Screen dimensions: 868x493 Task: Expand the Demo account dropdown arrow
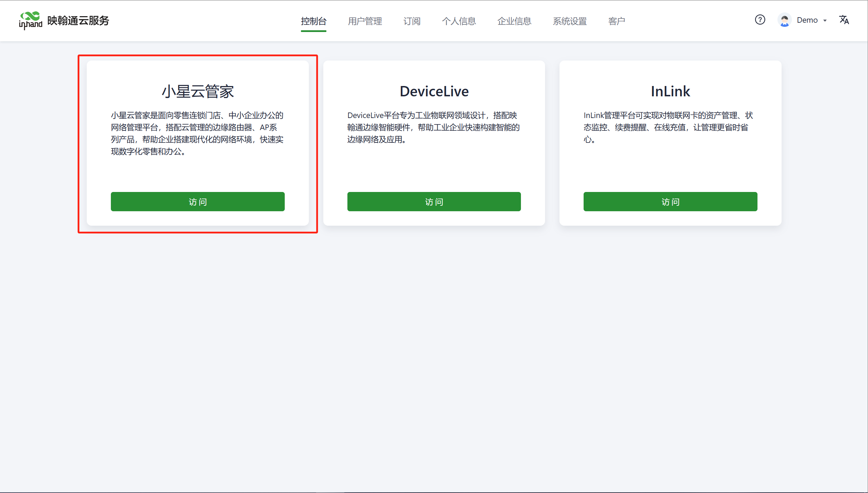tap(825, 21)
